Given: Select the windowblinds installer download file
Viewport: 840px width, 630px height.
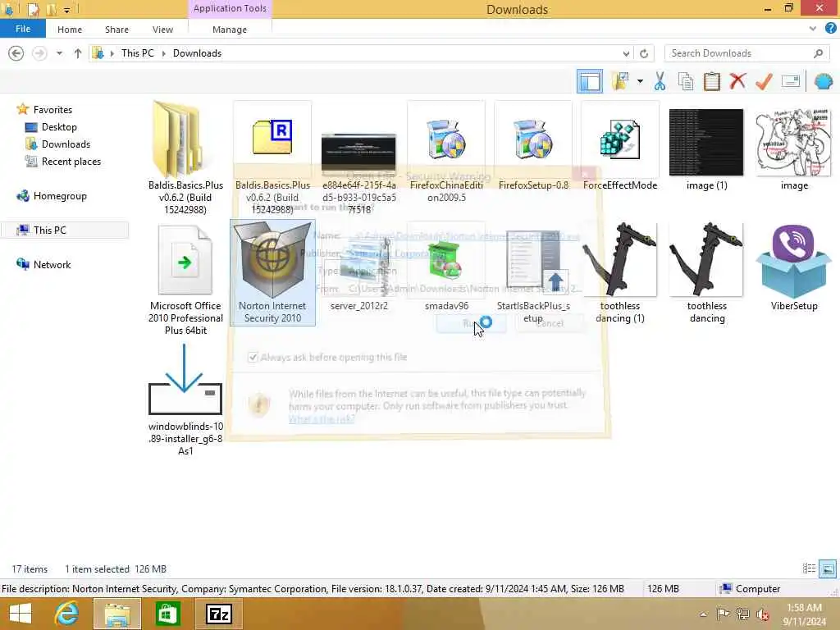Looking at the screenshot, I should pyautogui.click(x=185, y=399).
